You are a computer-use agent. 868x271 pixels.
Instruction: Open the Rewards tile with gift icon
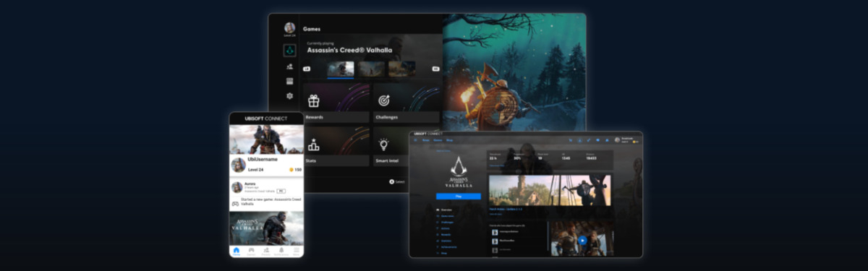click(x=336, y=103)
